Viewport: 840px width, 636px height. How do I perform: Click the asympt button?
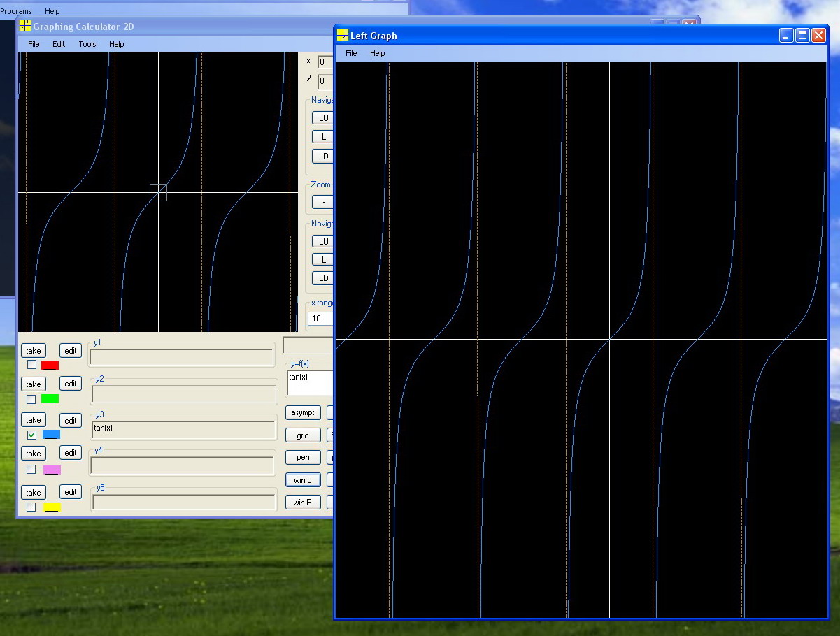pos(303,412)
